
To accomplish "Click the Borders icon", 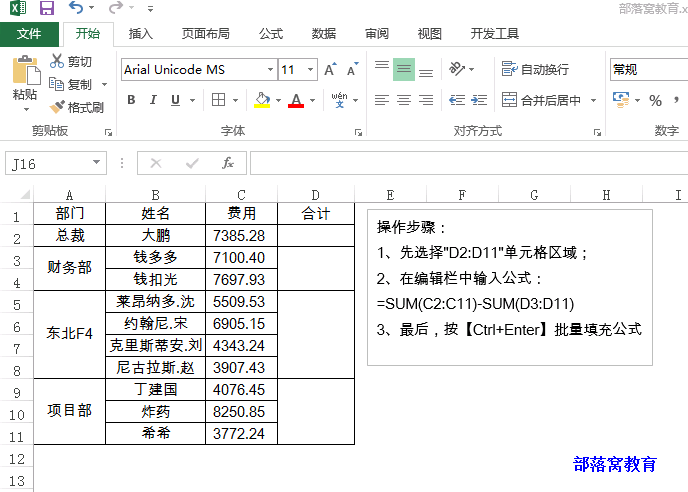I will click(x=219, y=100).
